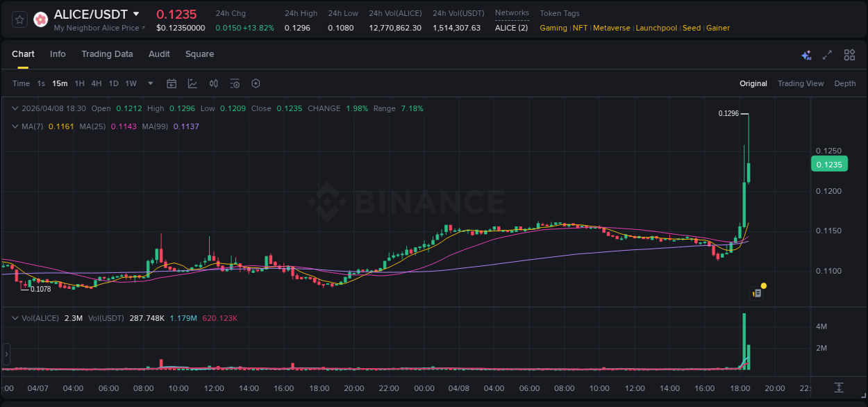
Task: Switch to the Trading Data tab
Action: click(x=107, y=53)
